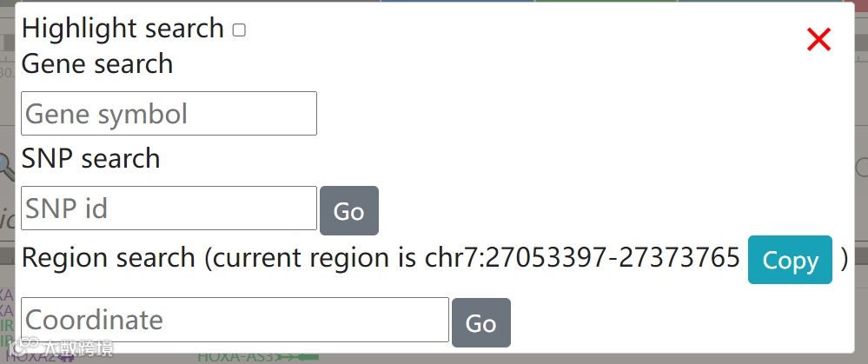Copy the current region coordinates

tap(790, 260)
